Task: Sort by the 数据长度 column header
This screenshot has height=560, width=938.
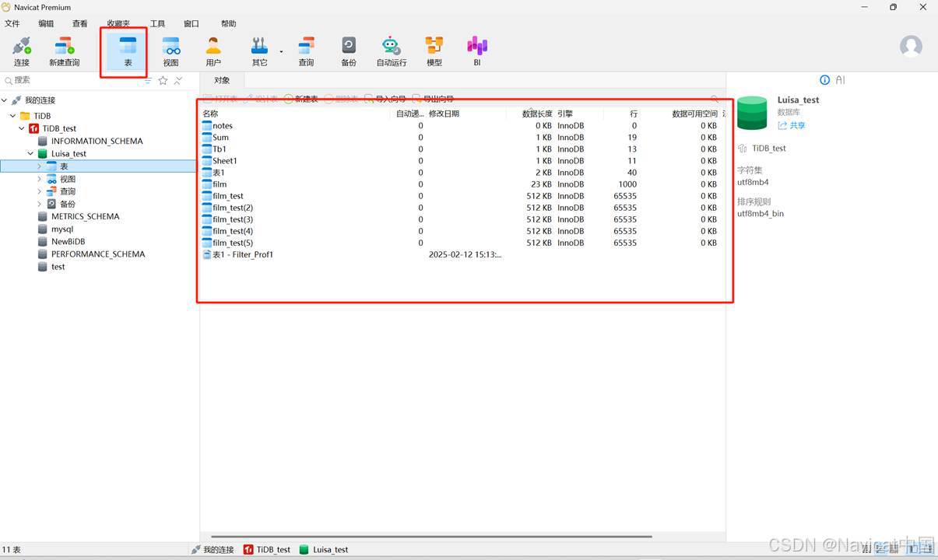Action: tap(529, 114)
